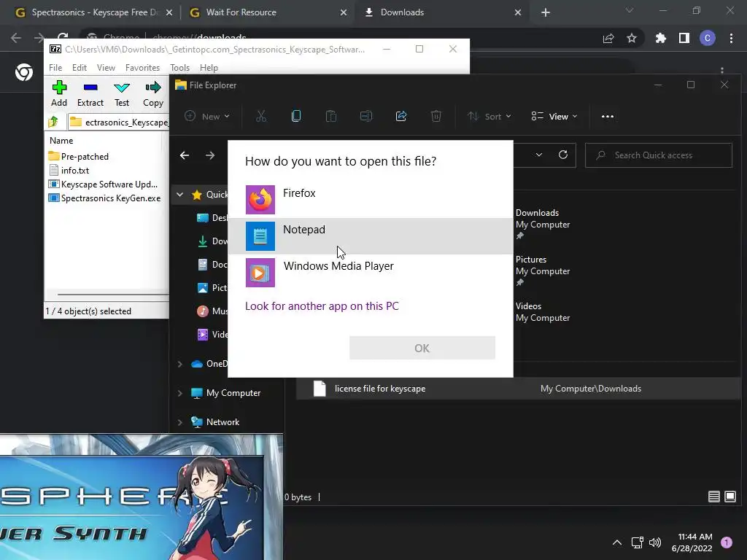Click the Share icon in File Explorer

(401, 116)
